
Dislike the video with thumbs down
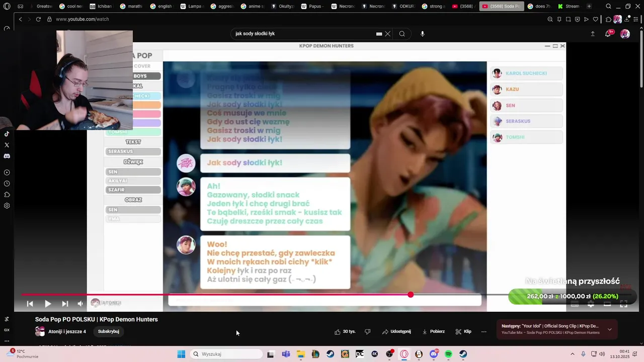[x=367, y=332]
